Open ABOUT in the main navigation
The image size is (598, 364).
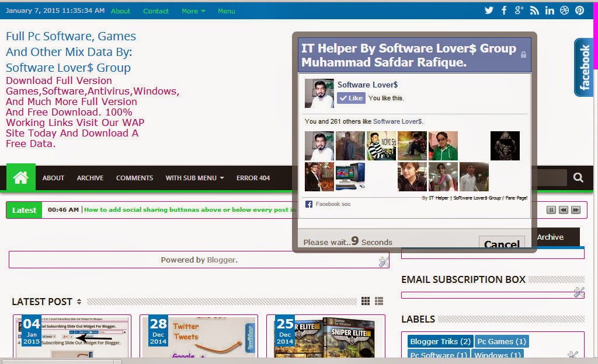(53, 178)
